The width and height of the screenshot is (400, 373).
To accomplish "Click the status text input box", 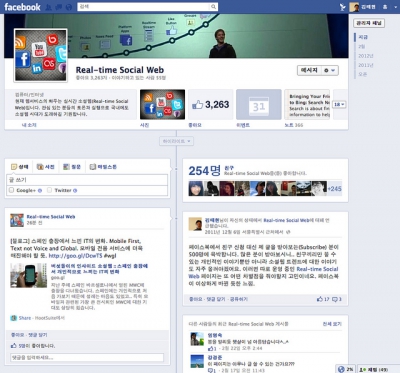I will 87,180.
